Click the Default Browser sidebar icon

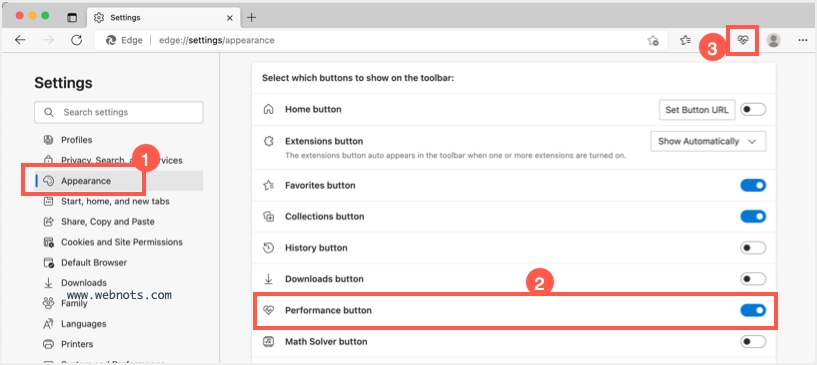click(x=48, y=262)
